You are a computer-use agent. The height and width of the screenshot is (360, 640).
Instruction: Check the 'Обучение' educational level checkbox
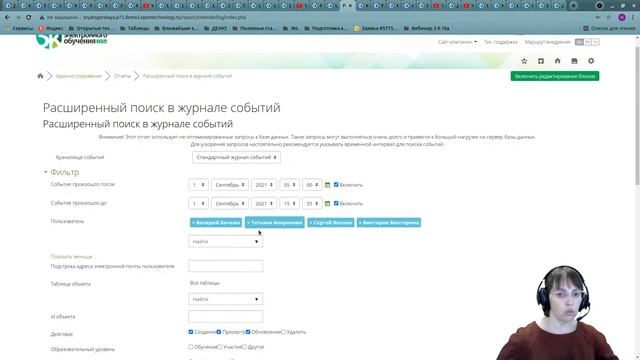pos(191,347)
